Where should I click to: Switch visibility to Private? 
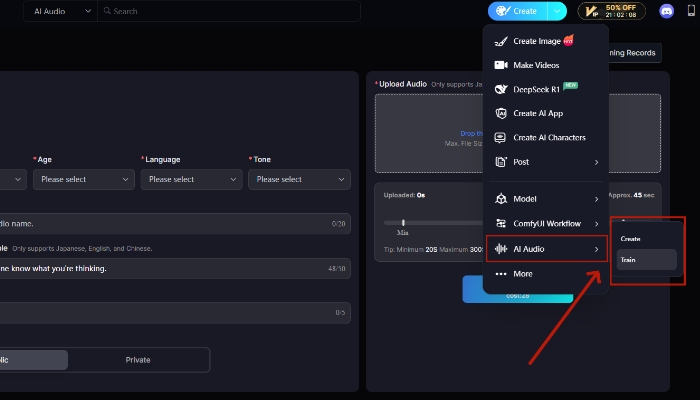point(138,359)
